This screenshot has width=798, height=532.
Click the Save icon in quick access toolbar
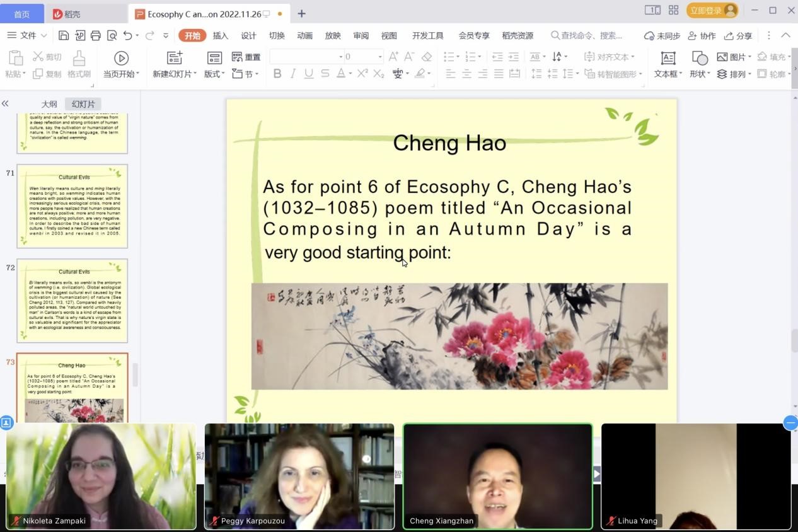click(64, 36)
